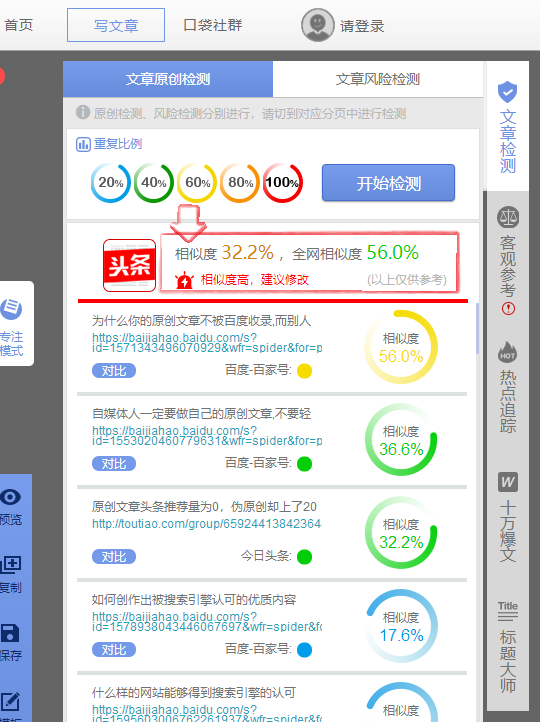540x722 pixels.
Task: Open the 文章检测 shield icon
Action: pyautogui.click(x=507, y=92)
